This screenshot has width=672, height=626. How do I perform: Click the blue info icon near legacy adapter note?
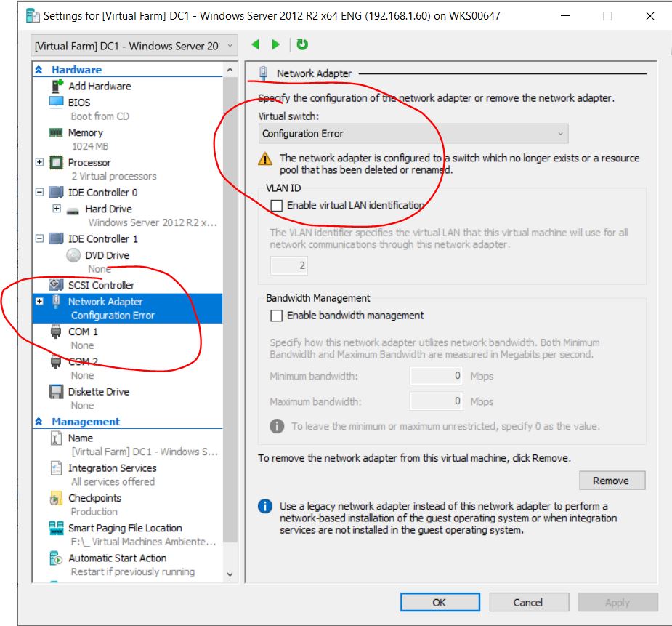coord(265,506)
